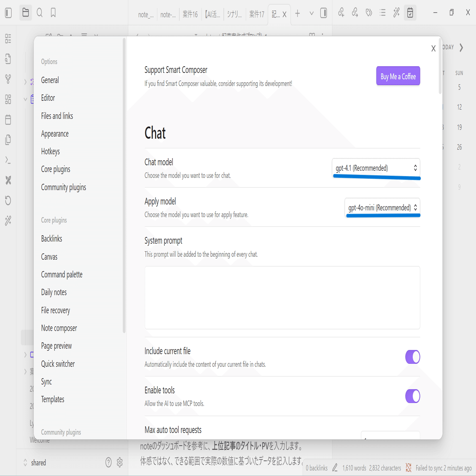The width and height of the screenshot is (476, 476).
Task: Click the quick switcher file-search ribbon icon
Action: click(x=8, y=59)
